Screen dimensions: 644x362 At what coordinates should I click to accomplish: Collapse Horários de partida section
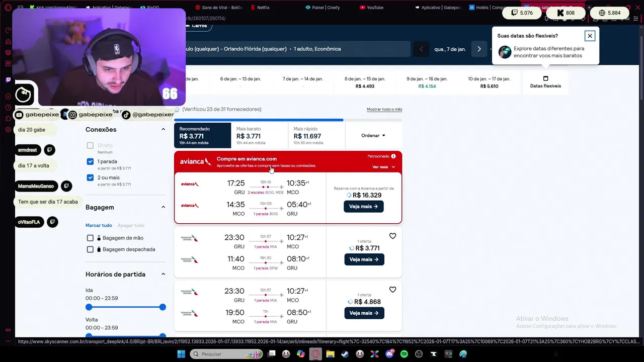point(163,274)
